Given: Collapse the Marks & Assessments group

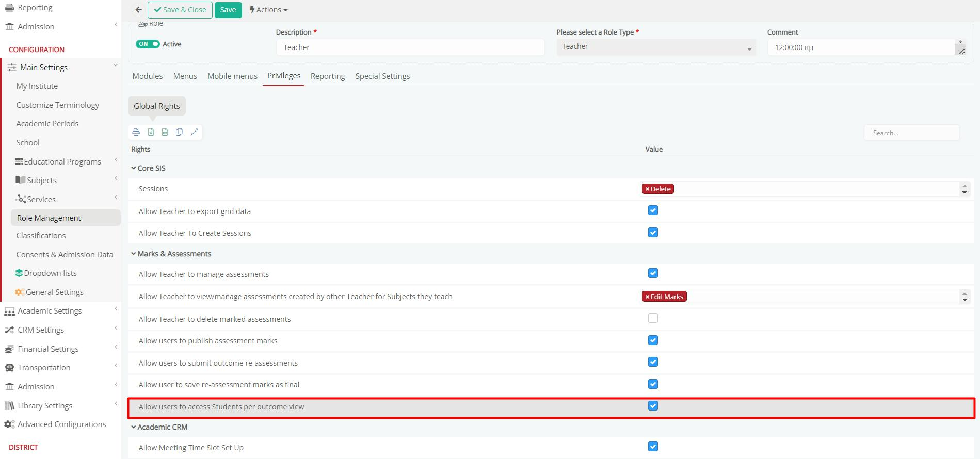Looking at the screenshot, I should click(134, 254).
